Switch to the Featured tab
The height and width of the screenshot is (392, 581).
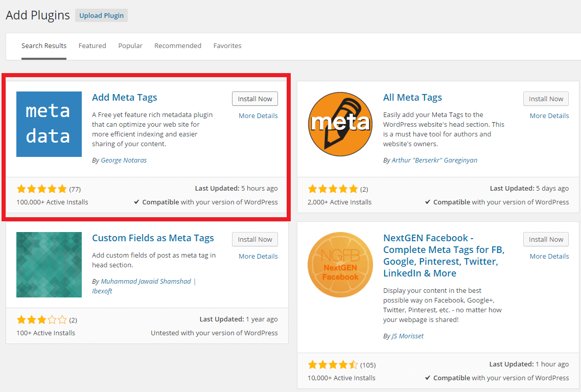pyautogui.click(x=92, y=46)
